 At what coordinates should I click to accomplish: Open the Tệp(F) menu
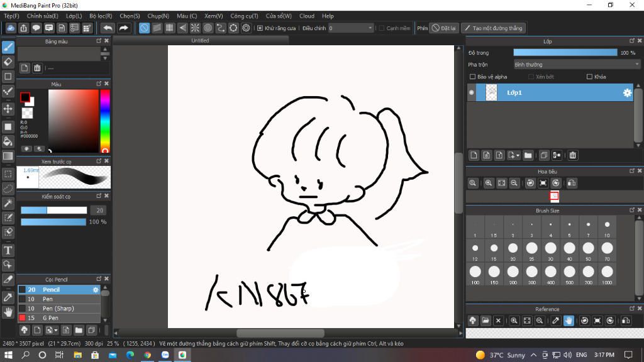click(x=11, y=16)
